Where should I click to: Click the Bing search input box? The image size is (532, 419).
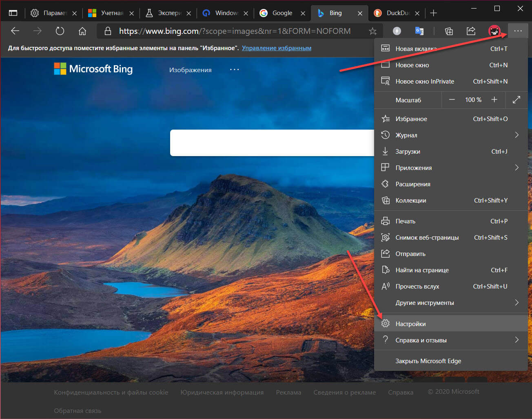pyautogui.click(x=272, y=143)
